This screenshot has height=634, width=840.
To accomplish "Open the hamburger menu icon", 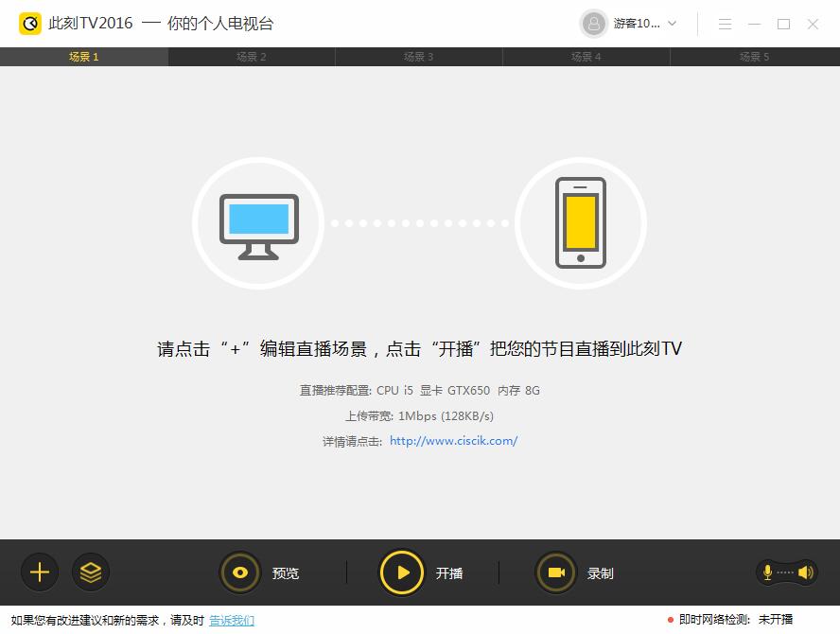I will click(x=725, y=24).
